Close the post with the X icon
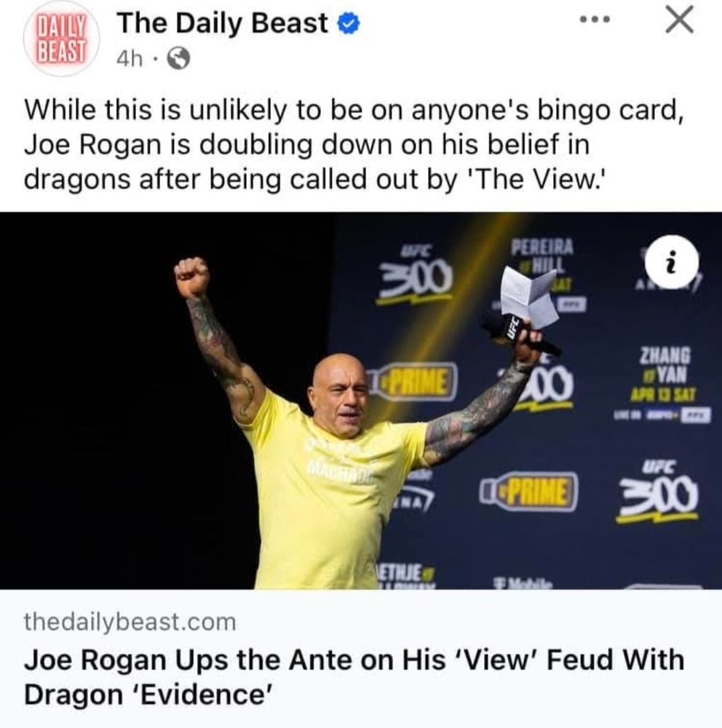The height and width of the screenshot is (728, 722). 679,20
